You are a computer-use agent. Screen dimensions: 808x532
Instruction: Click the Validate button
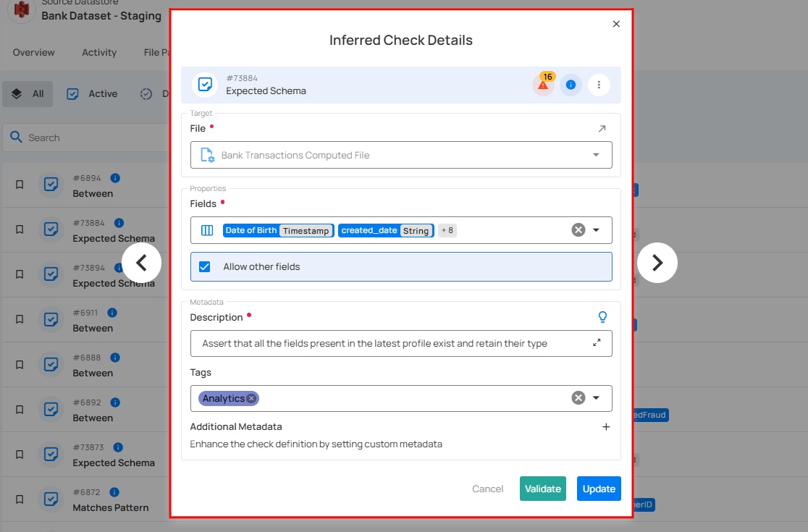tap(542, 489)
